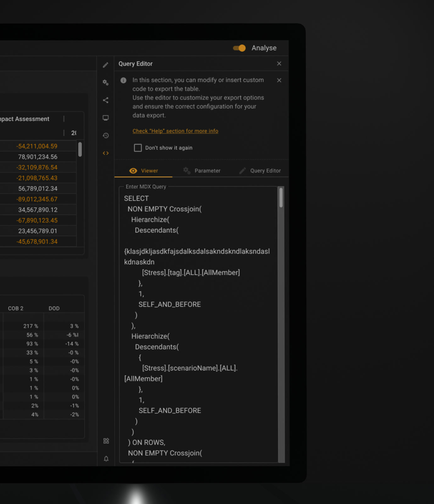The image size is (434, 504).
Task: Switch to the Parameter tab
Action: point(202,170)
